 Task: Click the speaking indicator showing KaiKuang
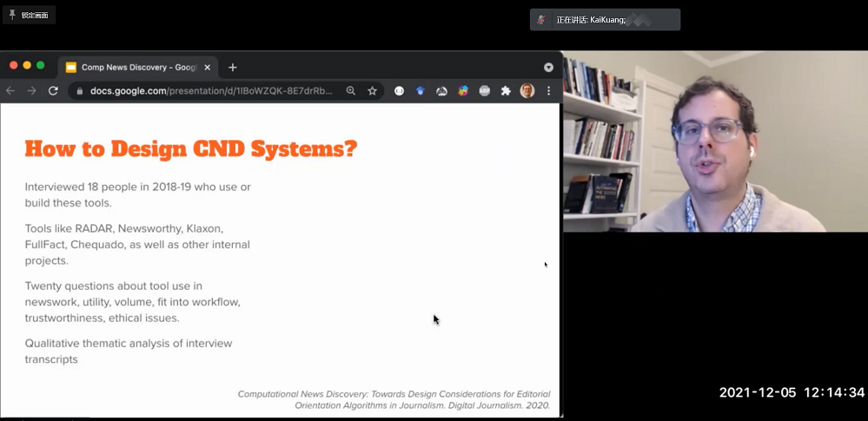[x=605, y=19]
